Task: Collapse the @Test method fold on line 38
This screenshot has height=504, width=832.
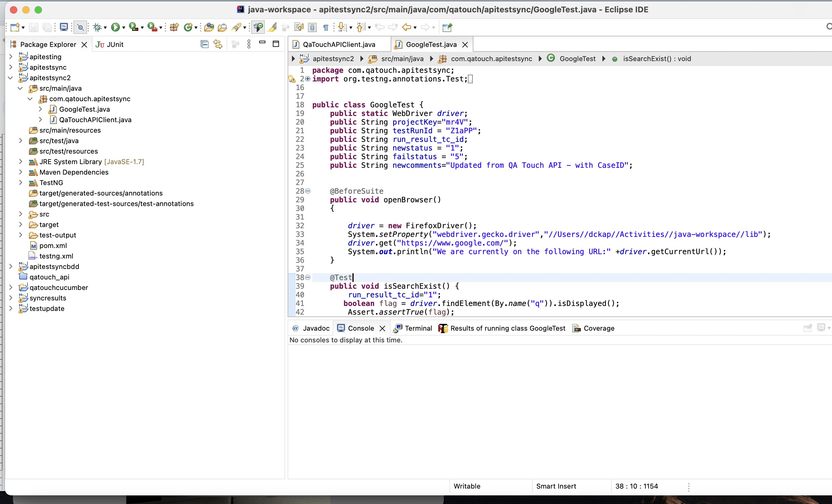Action: point(308,278)
